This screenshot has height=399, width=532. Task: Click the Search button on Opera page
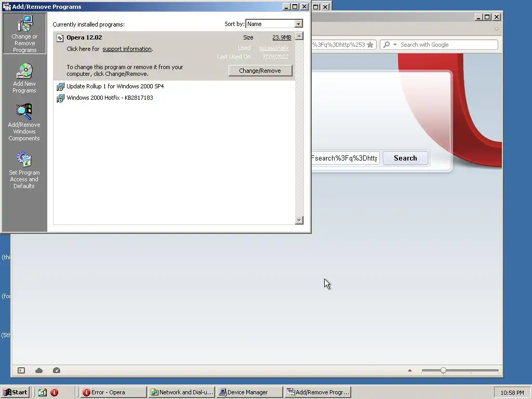pyautogui.click(x=405, y=158)
